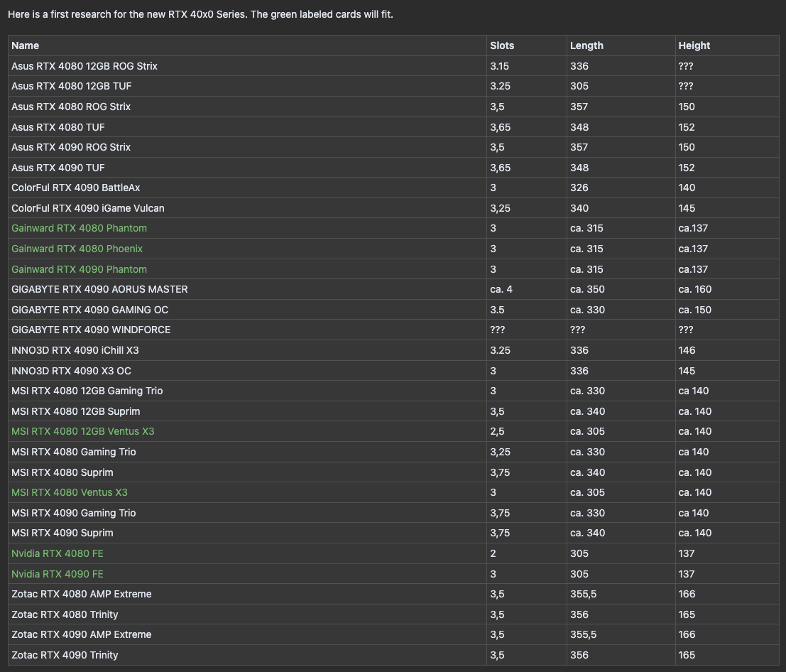Click green 'MSI RTX 4080 12GB Ventus X3'

point(82,431)
